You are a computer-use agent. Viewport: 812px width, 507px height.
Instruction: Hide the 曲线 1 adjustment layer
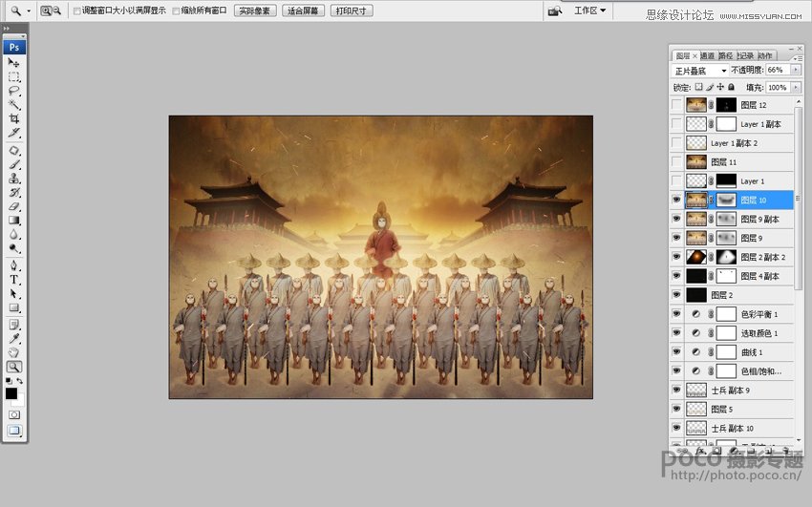coord(676,351)
